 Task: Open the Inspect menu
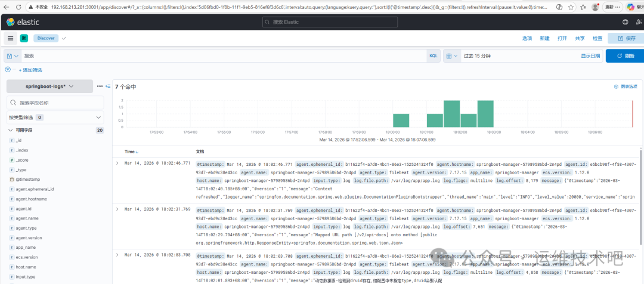tap(597, 38)
